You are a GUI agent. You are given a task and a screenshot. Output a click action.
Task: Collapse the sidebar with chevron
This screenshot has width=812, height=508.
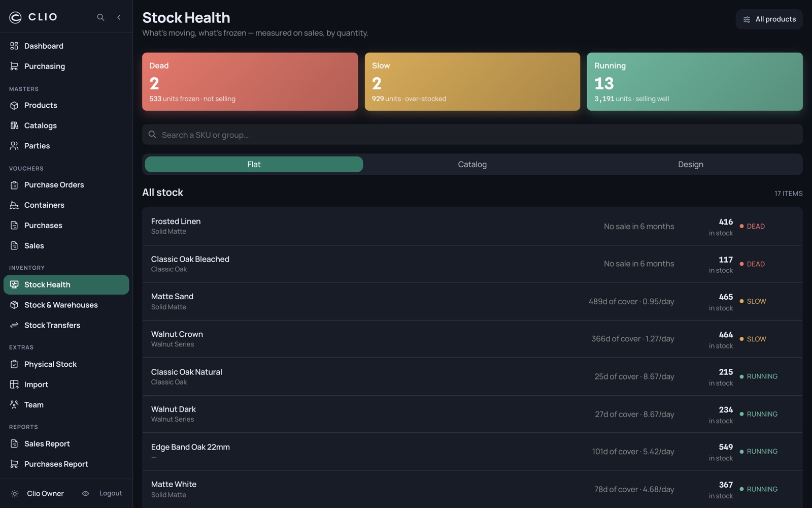point(119,17)
